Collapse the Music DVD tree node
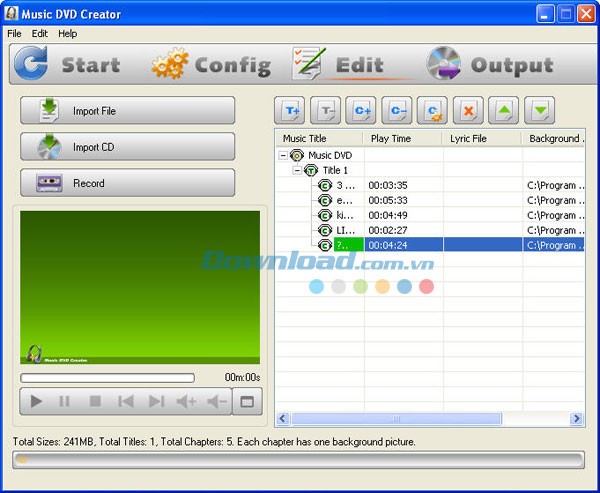 point(283,155)
